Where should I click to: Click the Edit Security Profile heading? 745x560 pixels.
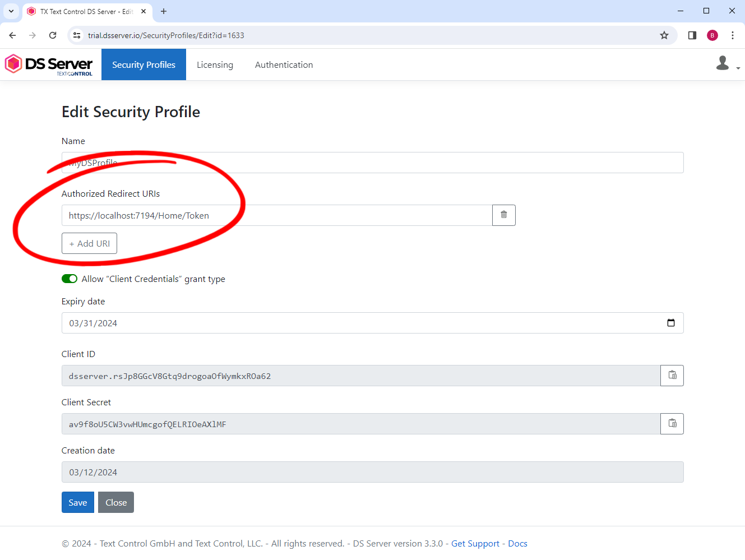point(131,112)
